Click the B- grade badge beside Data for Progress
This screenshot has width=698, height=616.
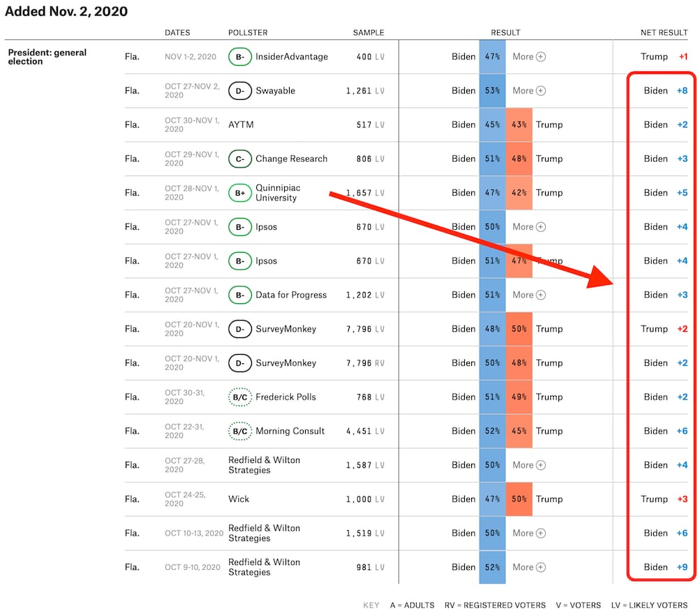coord(240,295)
